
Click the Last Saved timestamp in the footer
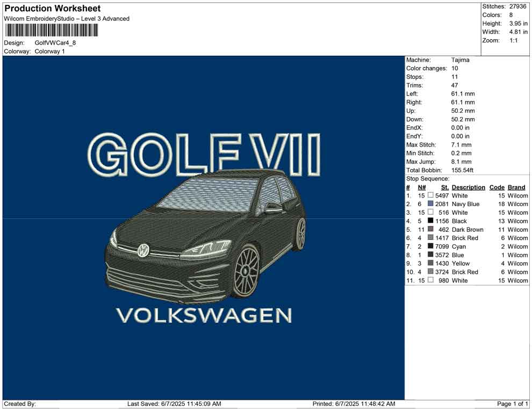click(x=175, y=404)
